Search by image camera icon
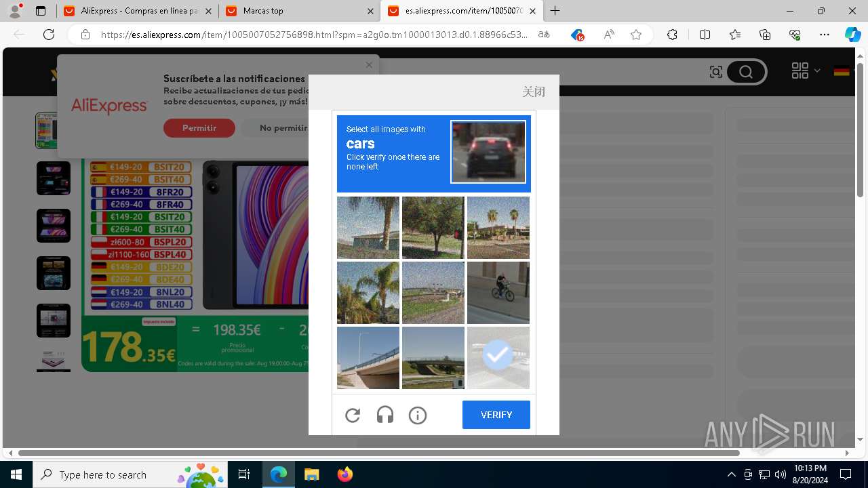This screenshot has width=868, height=488. (716, 72)
